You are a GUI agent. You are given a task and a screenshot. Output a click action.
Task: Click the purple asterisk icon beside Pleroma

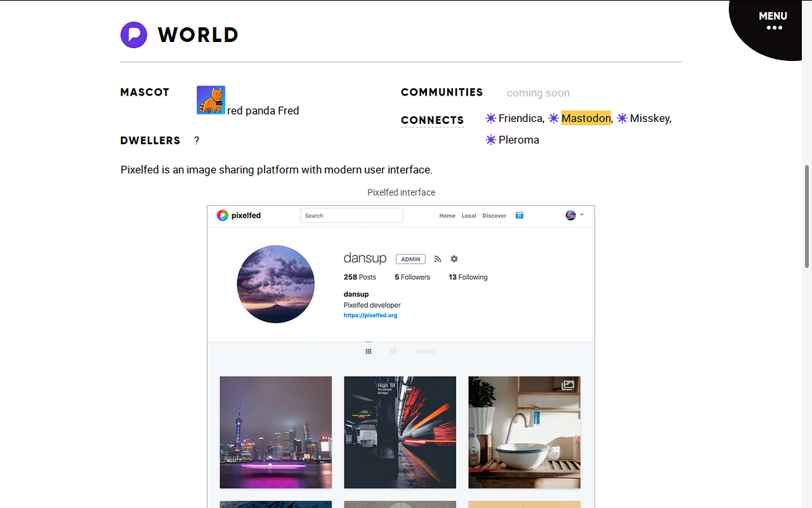click(x=491, y=140)
